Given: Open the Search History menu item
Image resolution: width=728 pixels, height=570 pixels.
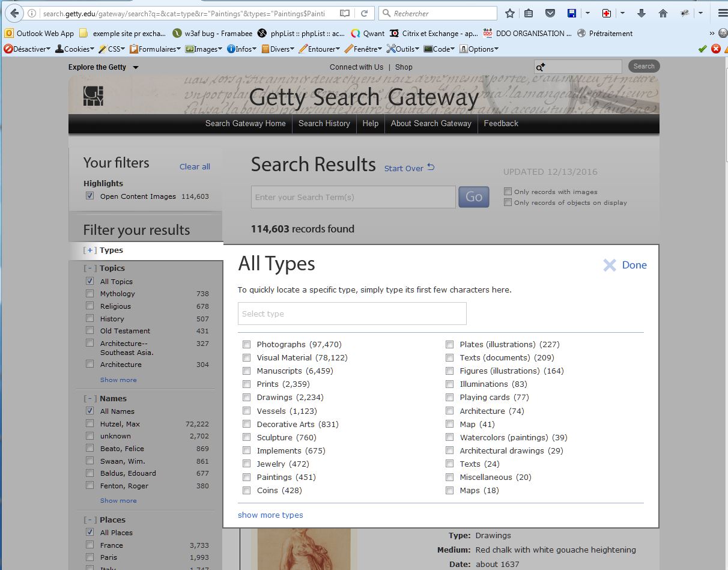Looking at the screenshot, I should coord(324,123).
